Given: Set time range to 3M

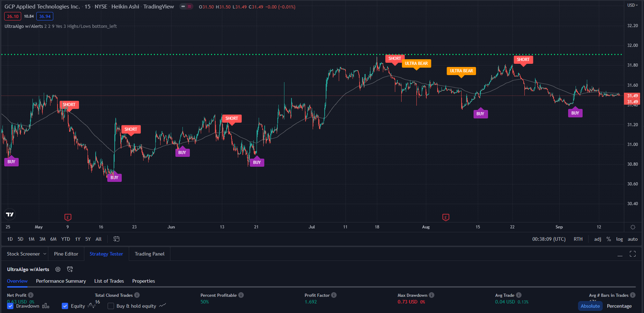Looking at the screenshot, I should coord(42,239).
